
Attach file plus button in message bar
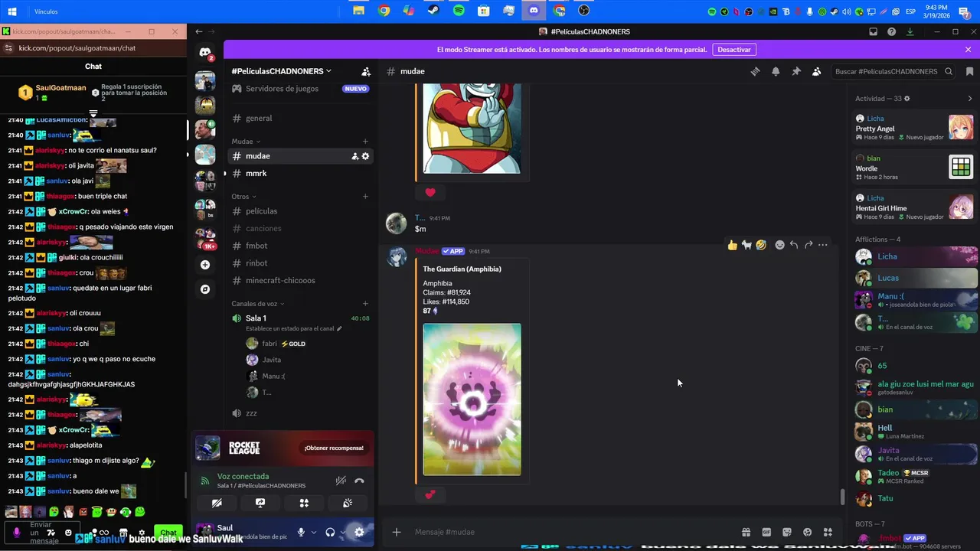click(x=396, y=532)
